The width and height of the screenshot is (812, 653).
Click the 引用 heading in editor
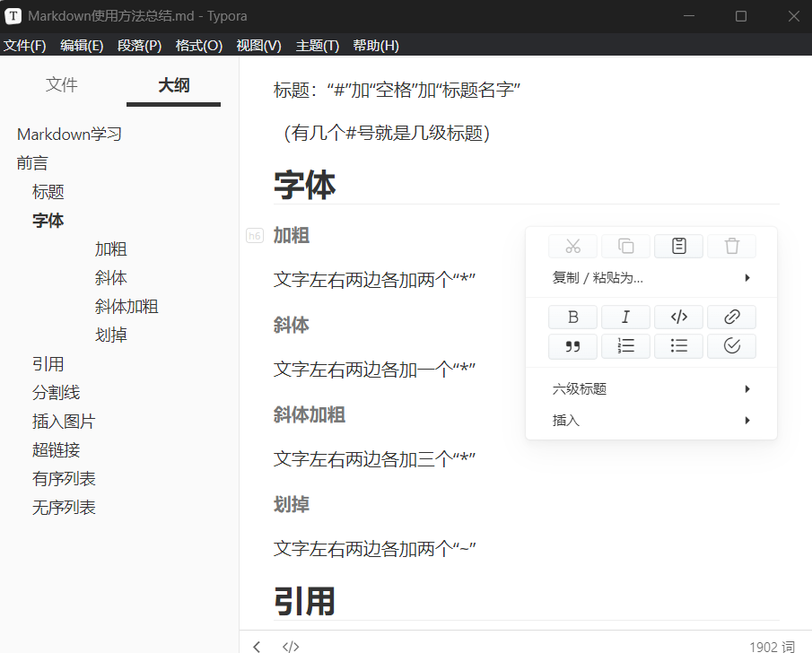(x=304, y=602)
